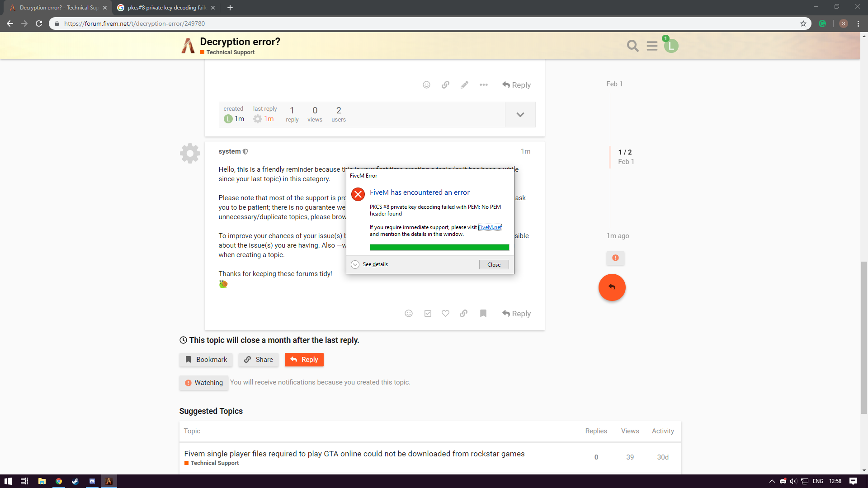The width and height of the screenshot is (868, 488).
Task: Click the browser address bar URL
Action: click(134, 23)
